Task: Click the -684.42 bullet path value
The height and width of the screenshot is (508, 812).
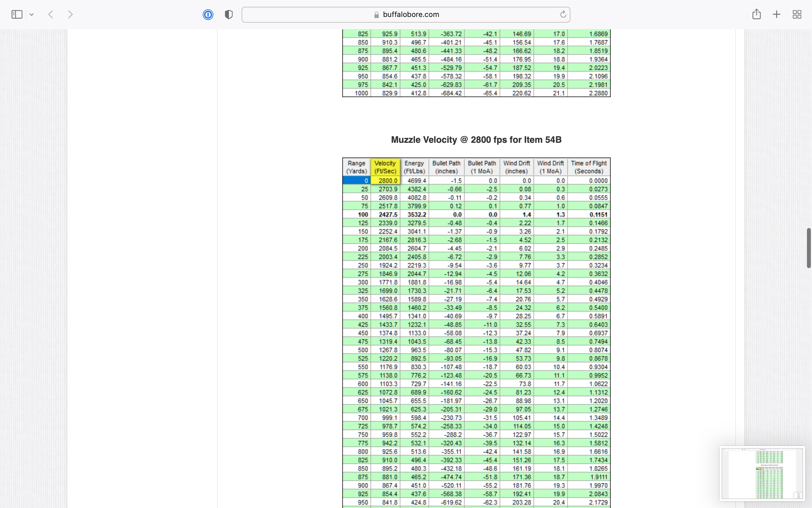Action: [446, 93]
